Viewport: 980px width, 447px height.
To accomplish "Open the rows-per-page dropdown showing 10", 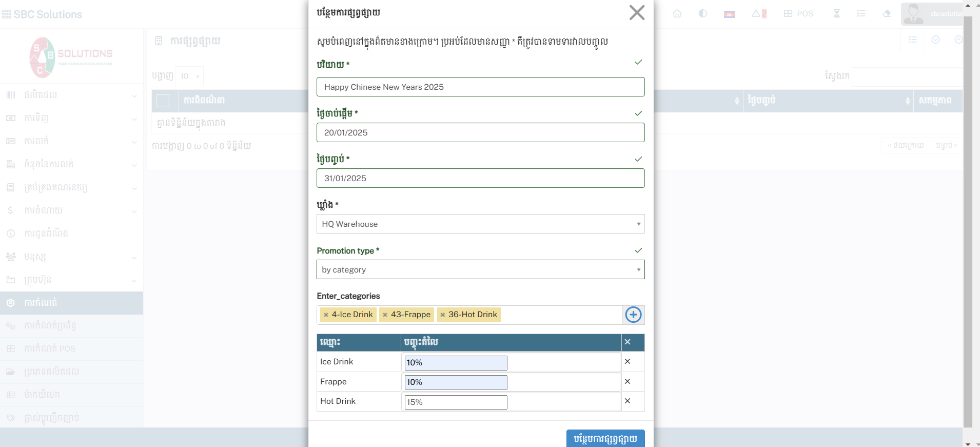I will (189, 76).
